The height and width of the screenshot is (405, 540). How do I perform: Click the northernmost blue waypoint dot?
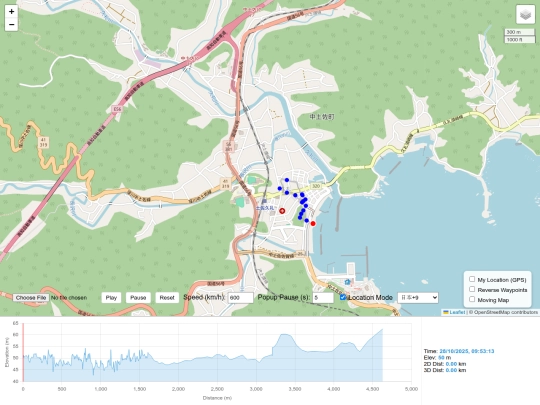tap(287, 180)
